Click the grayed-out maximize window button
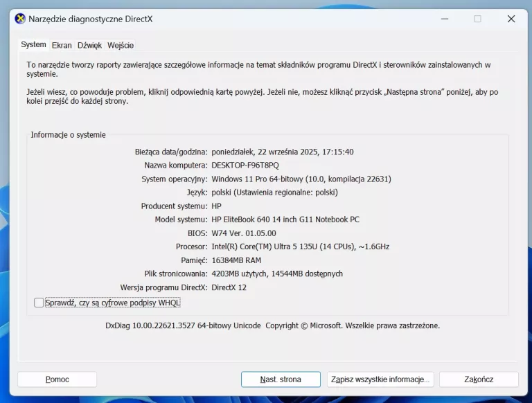The width and height of the screenshot is (532, 403). point(477,19)
